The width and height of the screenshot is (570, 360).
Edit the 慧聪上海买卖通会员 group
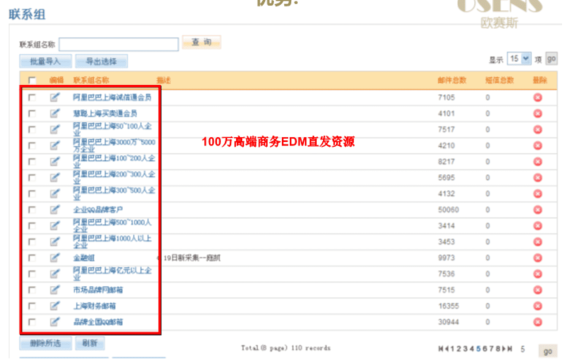pos(55,113)
